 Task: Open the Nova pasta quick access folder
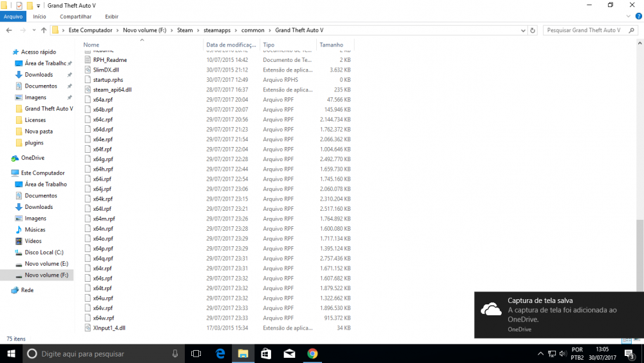pos(39,131)
